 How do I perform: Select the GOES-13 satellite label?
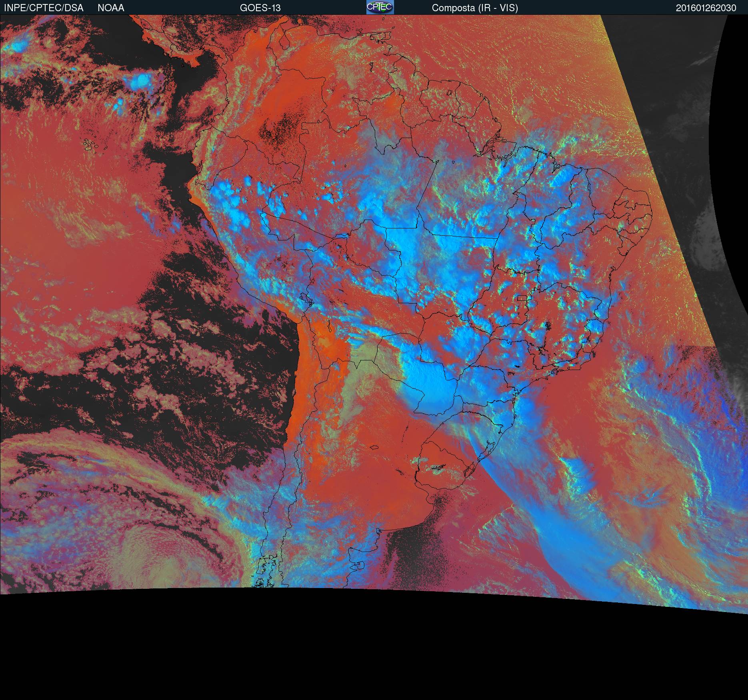point(260,8)
